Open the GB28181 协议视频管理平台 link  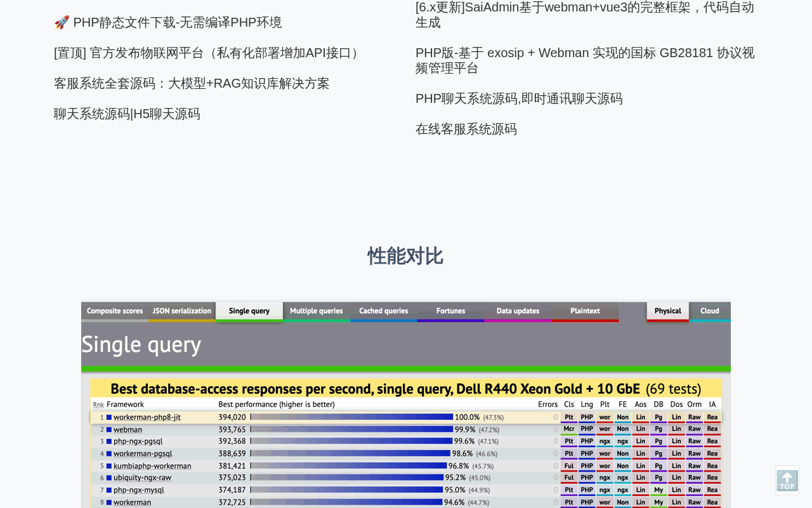(585, 60)
